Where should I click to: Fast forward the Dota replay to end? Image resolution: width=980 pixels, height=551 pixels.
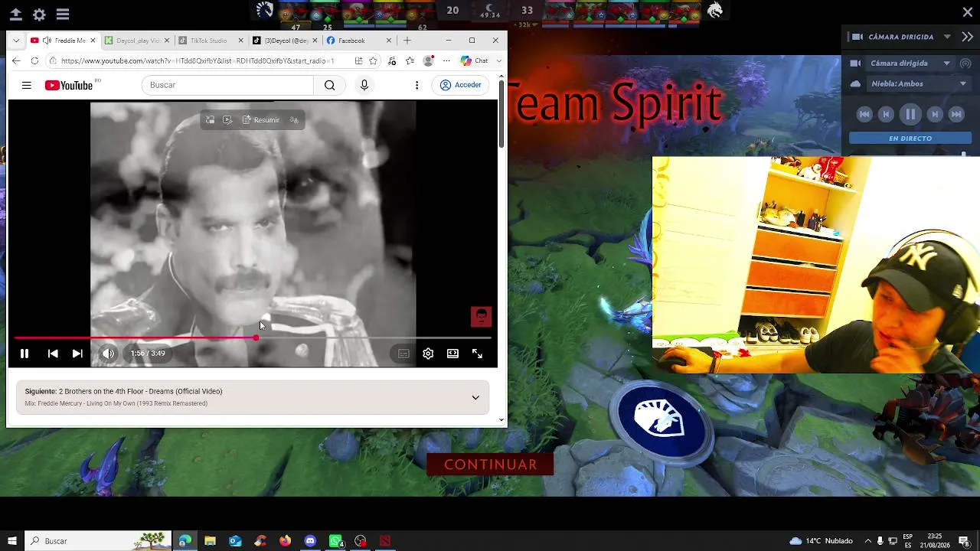tap(956, 114)
